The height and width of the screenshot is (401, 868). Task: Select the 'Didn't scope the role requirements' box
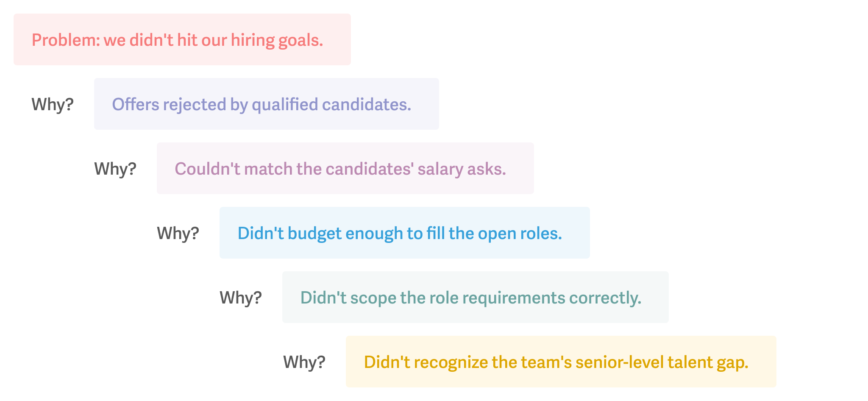(476, 297)
